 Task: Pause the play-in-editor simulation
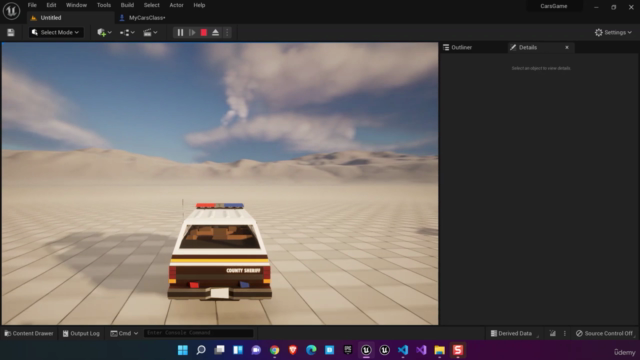point(180,33)
